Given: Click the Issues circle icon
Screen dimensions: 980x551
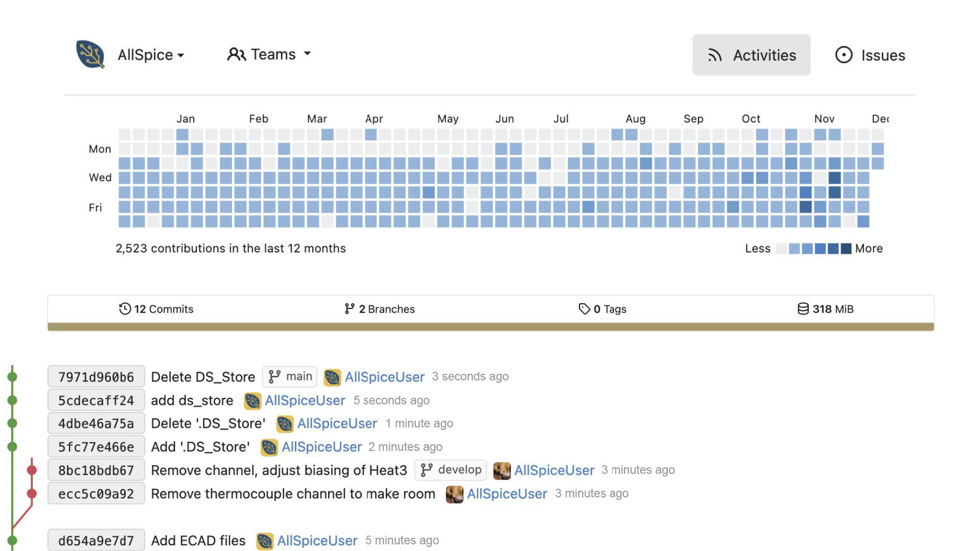Looking at the screenshot, I should 844,55.
